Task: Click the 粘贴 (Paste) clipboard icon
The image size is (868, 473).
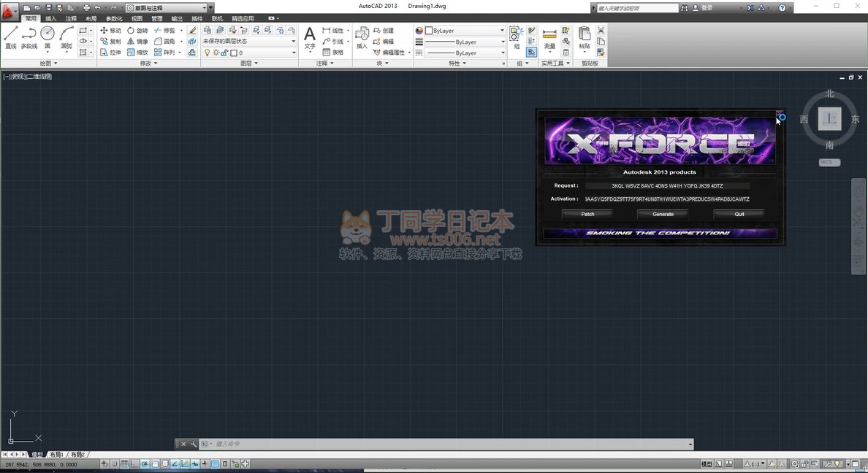Action: [x=585, y=37]
